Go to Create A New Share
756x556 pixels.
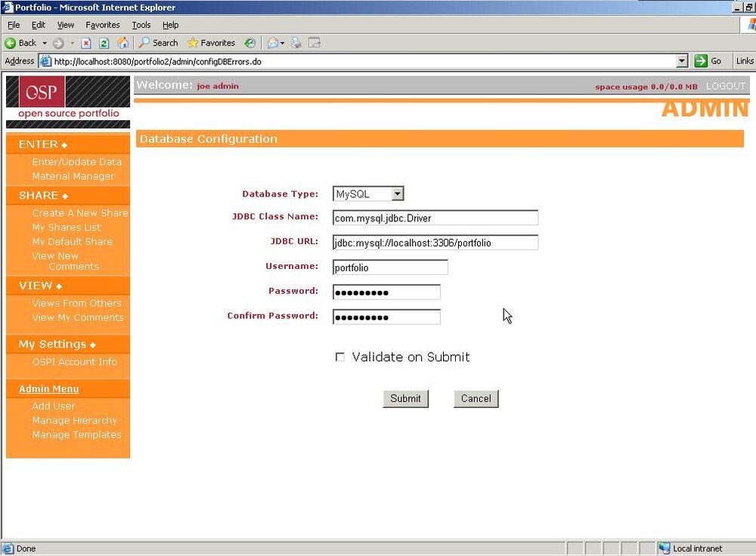tap(80, 213)
